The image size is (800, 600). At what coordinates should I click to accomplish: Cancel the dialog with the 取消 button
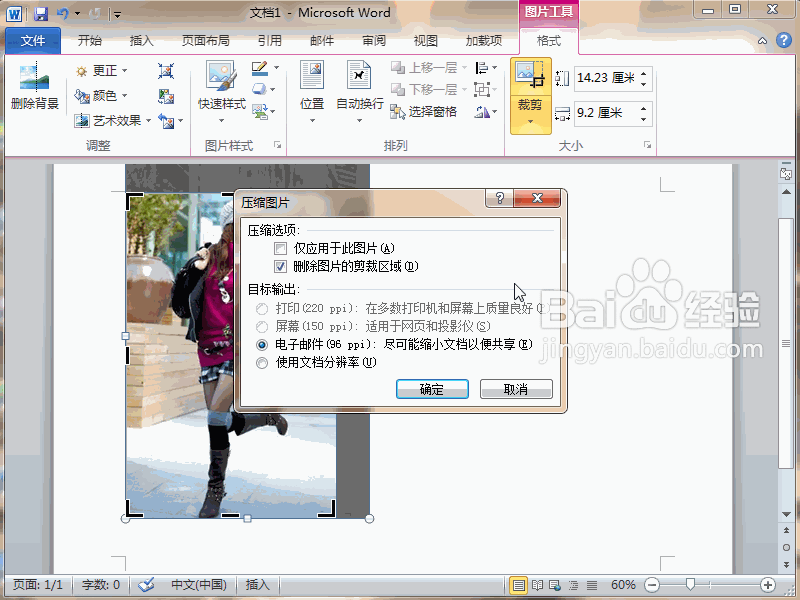(x=516, y=389)
